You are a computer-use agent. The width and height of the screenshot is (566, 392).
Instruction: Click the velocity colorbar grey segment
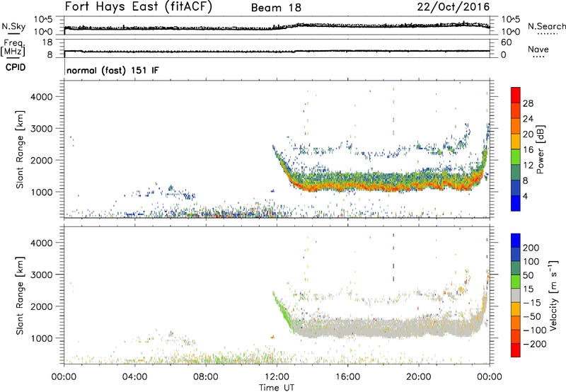click(516, 296)
